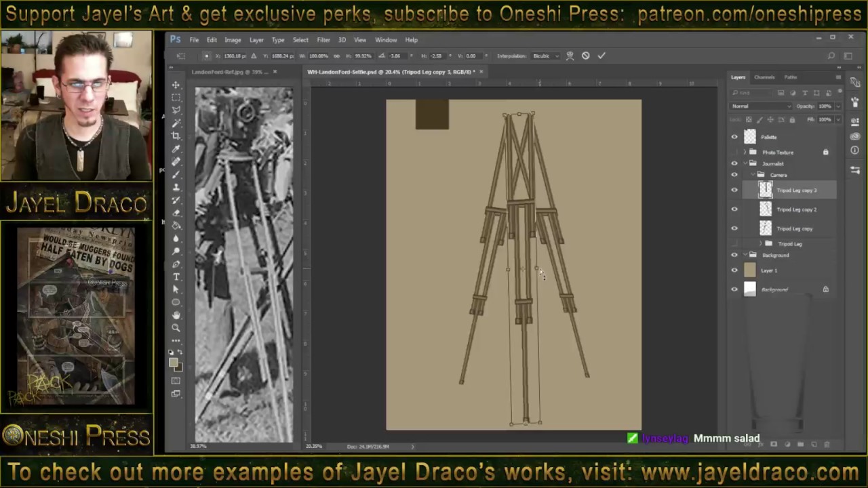Cancel the transform in options bar
868x488 pixels.
(x=586, y=56)
